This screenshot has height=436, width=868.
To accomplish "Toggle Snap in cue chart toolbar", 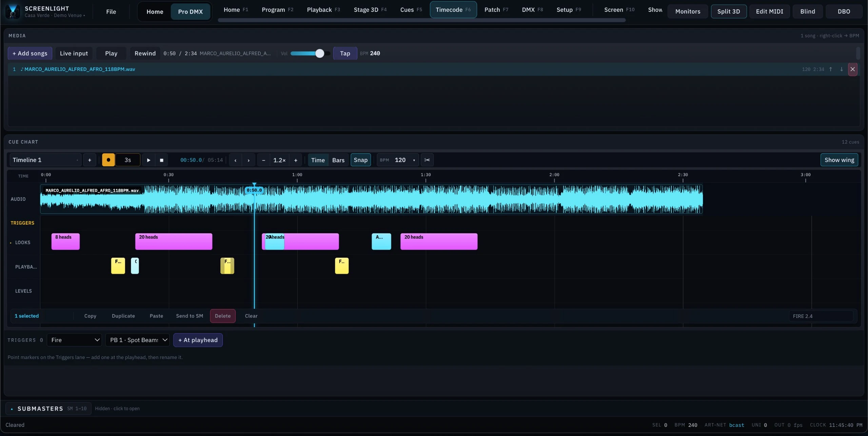I will pyautogui.click(x=360, y=160).
